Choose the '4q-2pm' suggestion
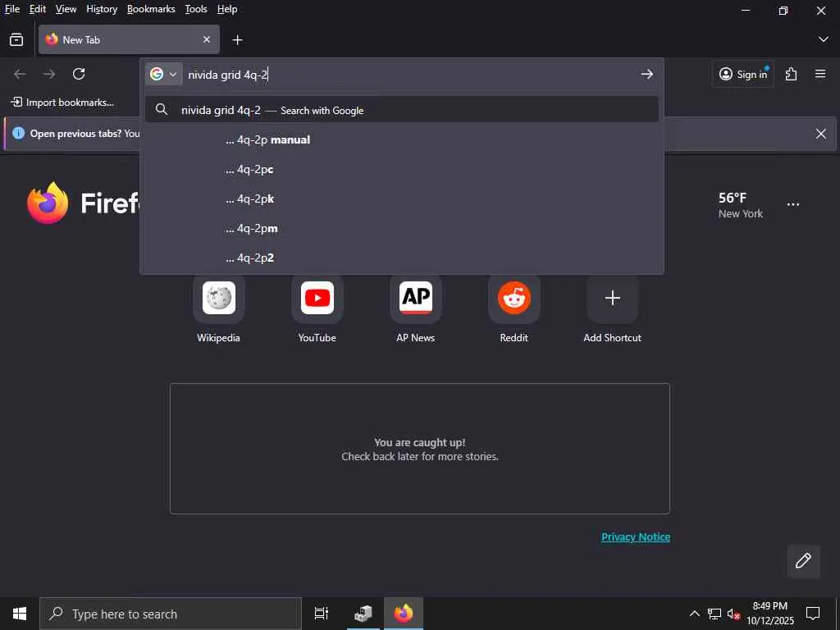The height and width of the screenshot is (630, 840). click(x=402, y=228)
